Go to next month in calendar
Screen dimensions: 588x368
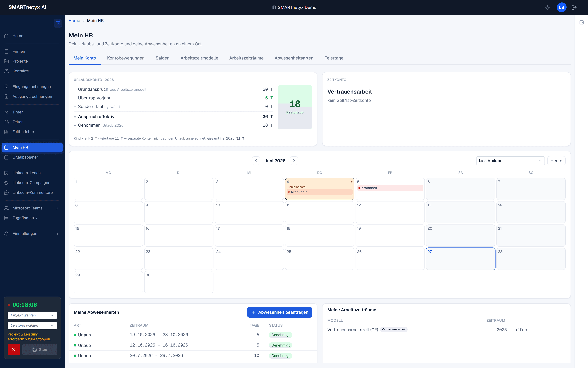294,161
